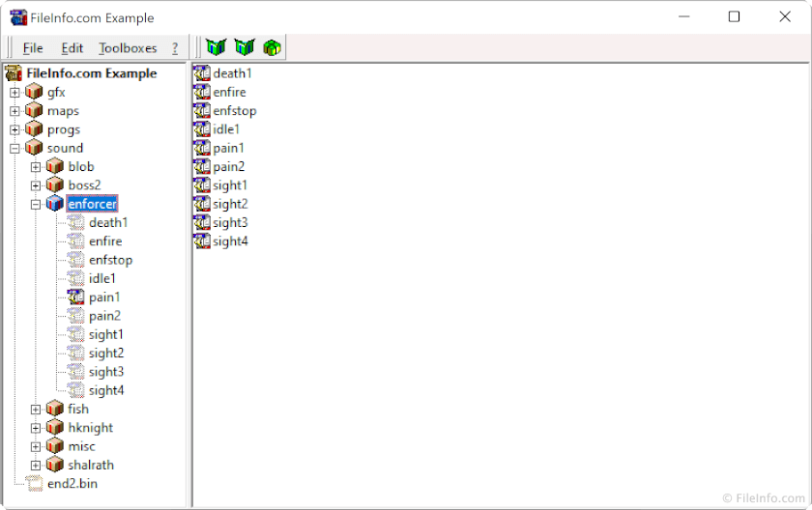The width and height of the screenshot is (812, 510).
Task: Click the second green book toolbar icon
Action: point(244,47)
